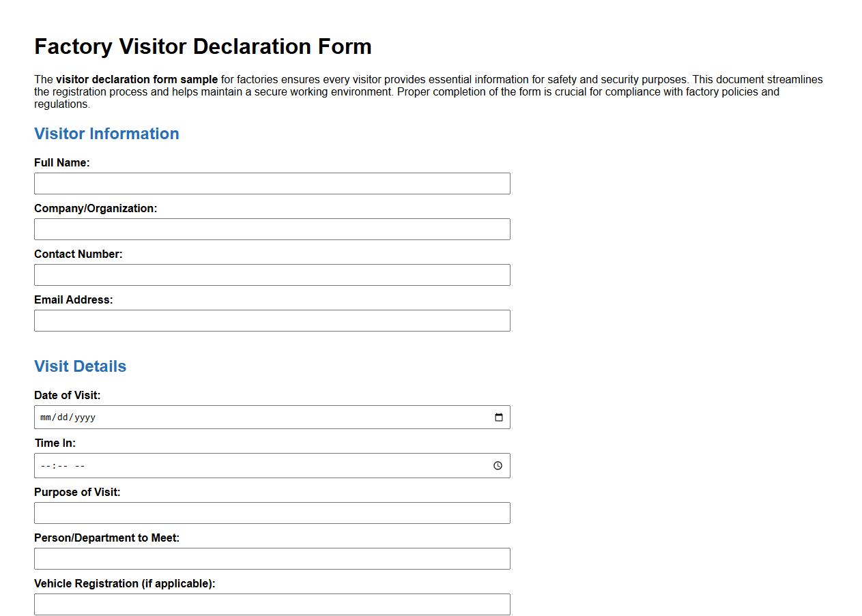Viewport: 862px width, 616px height.
Task: Click the yyyy segment of the date field
Action: tap(85, 417)
